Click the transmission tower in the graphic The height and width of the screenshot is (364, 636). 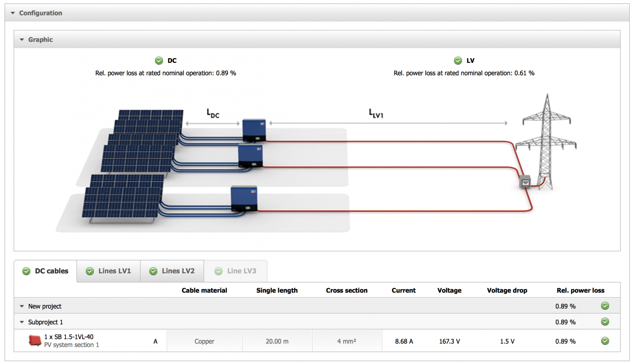pos(546,141)
